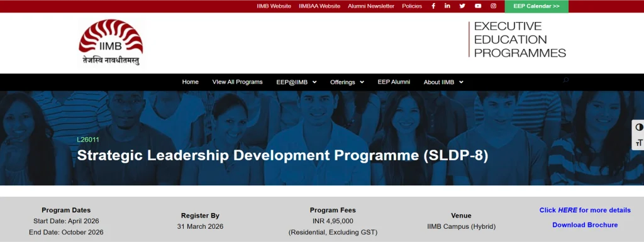Open the Policies link
Screen dimensions: 644x242
[412, 6]
